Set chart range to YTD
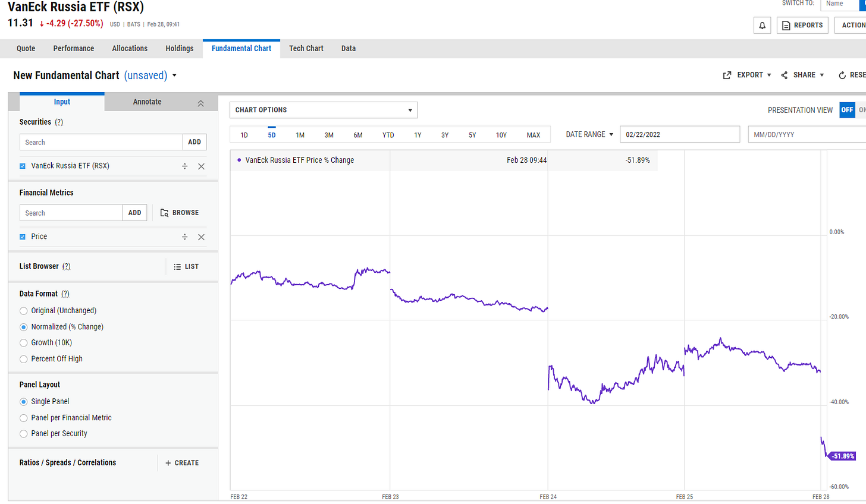Screen dimensions: 866x504 (x=388, y=135)
